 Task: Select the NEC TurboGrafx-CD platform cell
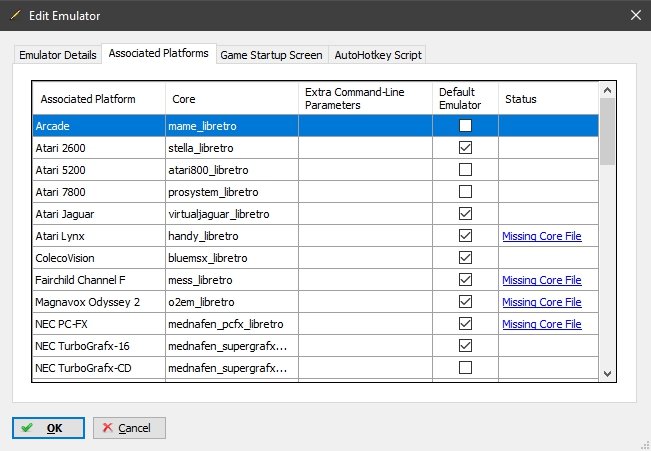click(x=99, y=368)
